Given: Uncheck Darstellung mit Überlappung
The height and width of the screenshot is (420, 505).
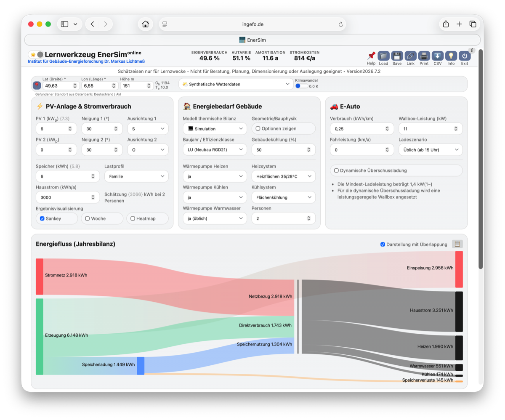Looking at the screenshot, I should (x=383, y=244).
